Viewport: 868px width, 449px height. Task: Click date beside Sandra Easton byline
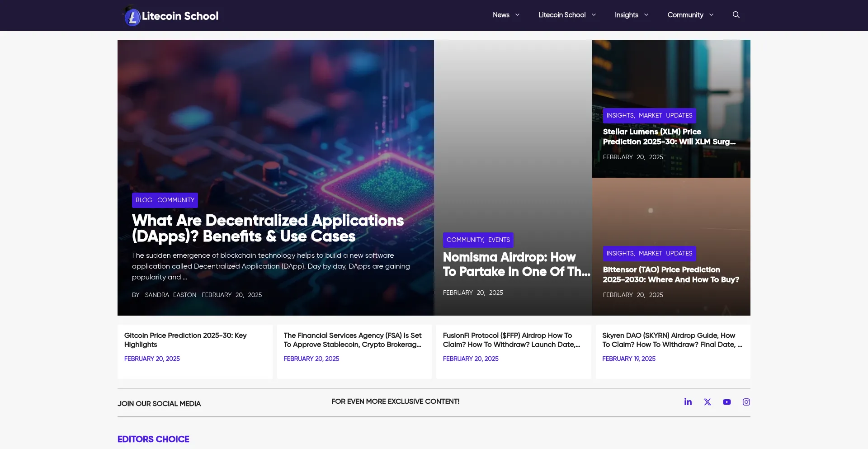[232, 295]
